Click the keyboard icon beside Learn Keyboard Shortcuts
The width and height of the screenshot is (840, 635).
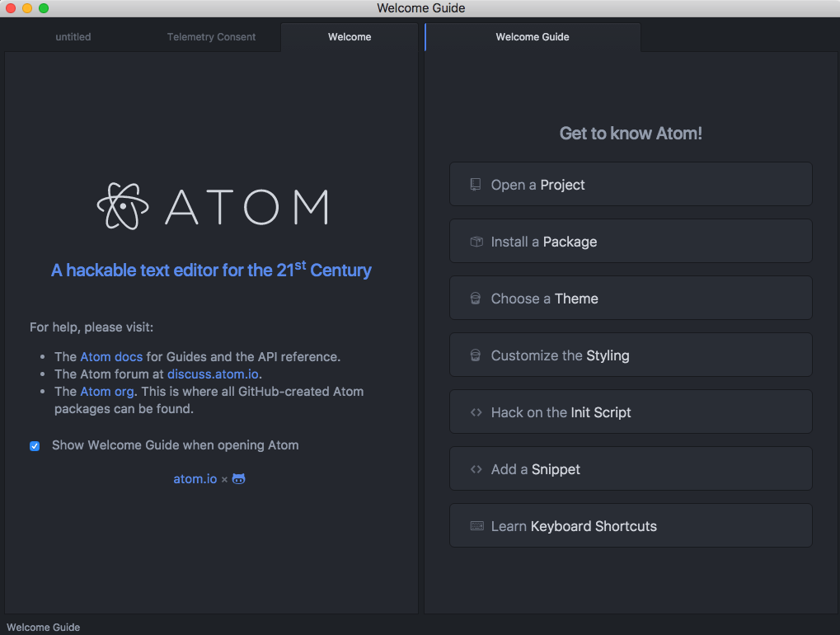(476, 526)
